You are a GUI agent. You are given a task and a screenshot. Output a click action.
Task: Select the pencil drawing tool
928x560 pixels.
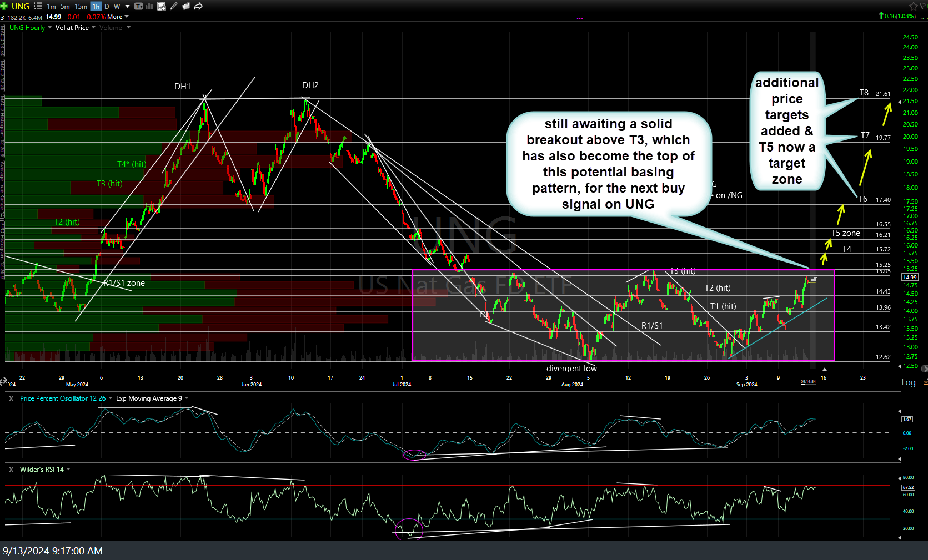174,6
